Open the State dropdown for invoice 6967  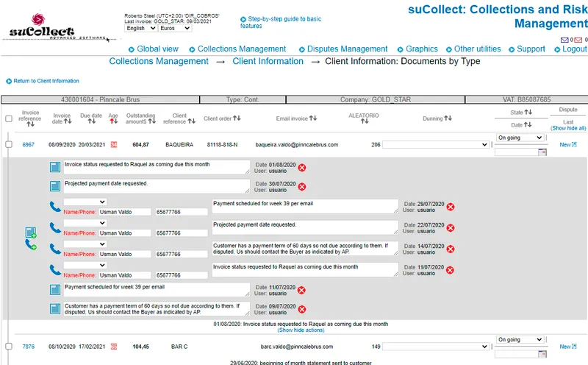(520, 138)
